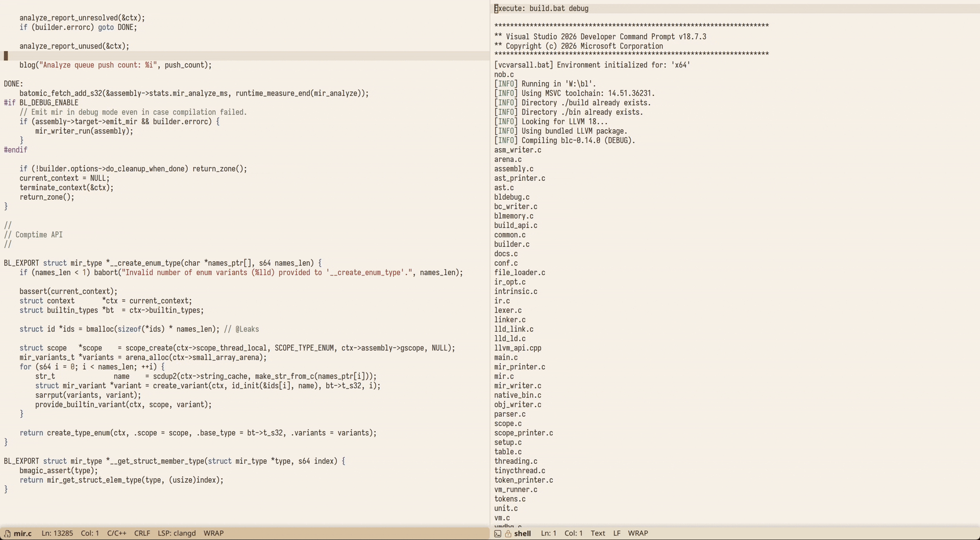Click the shell Ln: 1 indicator
The image size is (980, 540).
point(548,533)
